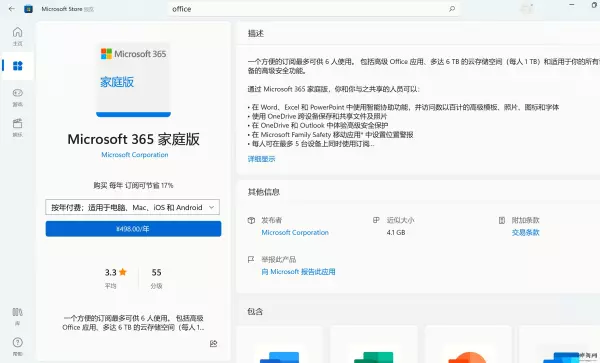Click the first included app card (blue icon)
Screen dimensions: 600x363
[280, 344]
